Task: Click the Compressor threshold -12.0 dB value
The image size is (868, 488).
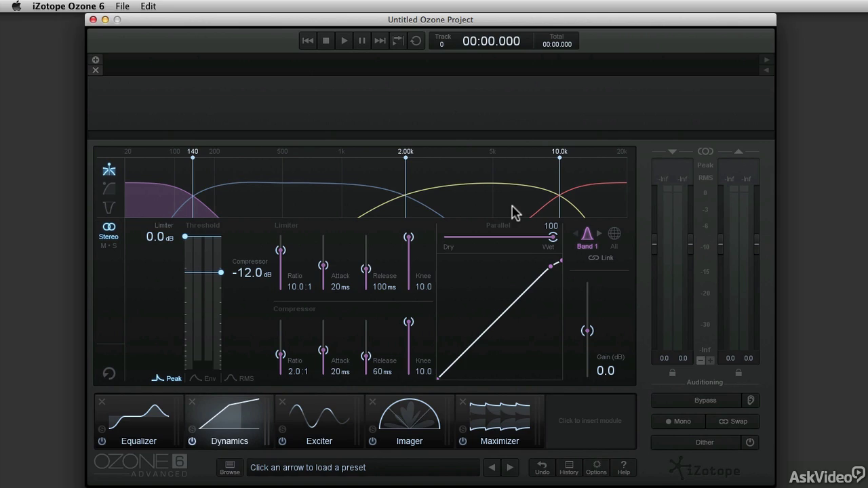Action: click(x=252, y=272)
